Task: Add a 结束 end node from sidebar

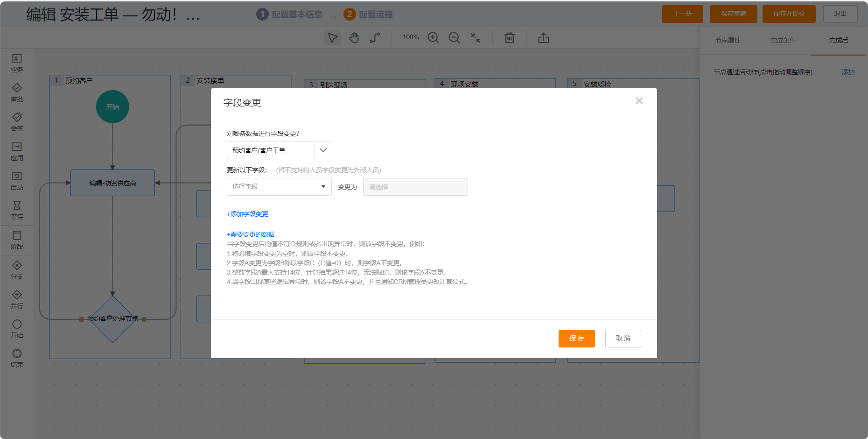Action: click(x=17, y=359)
